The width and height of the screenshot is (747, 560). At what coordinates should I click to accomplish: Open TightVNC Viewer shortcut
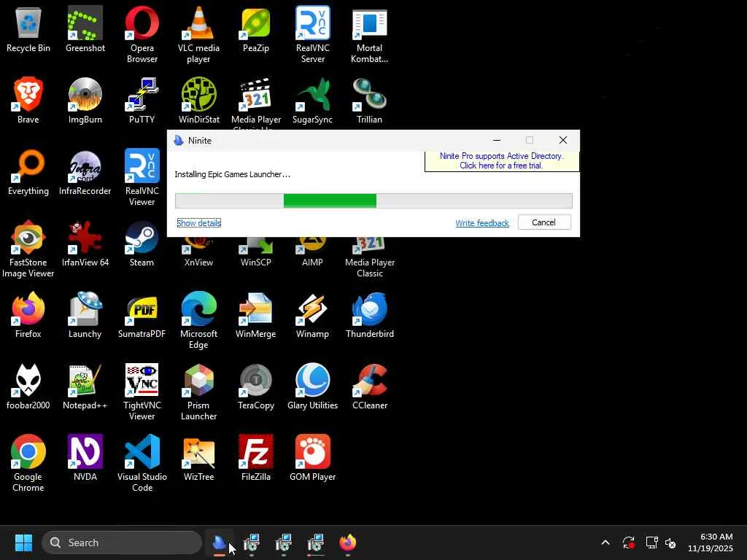[x=142, y=392]
